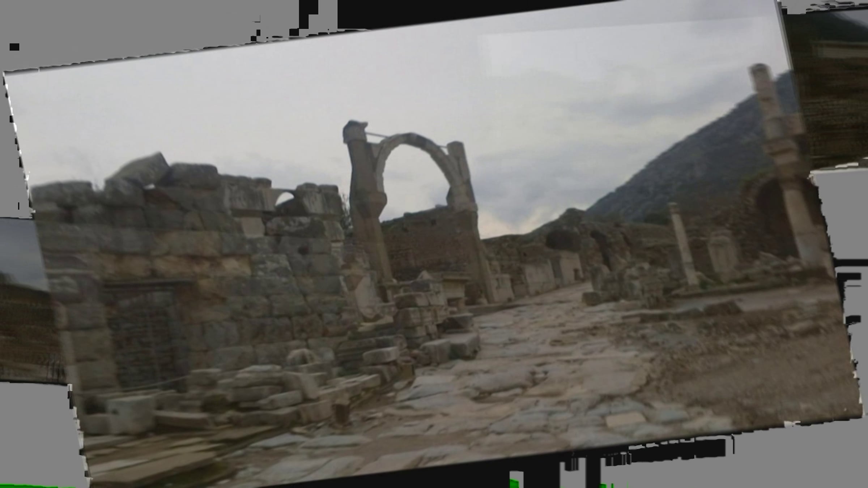The width and height of the screenshot is (868, 488).
Task: Click the broken capital atop left pillar
Action: pos(355,131)
